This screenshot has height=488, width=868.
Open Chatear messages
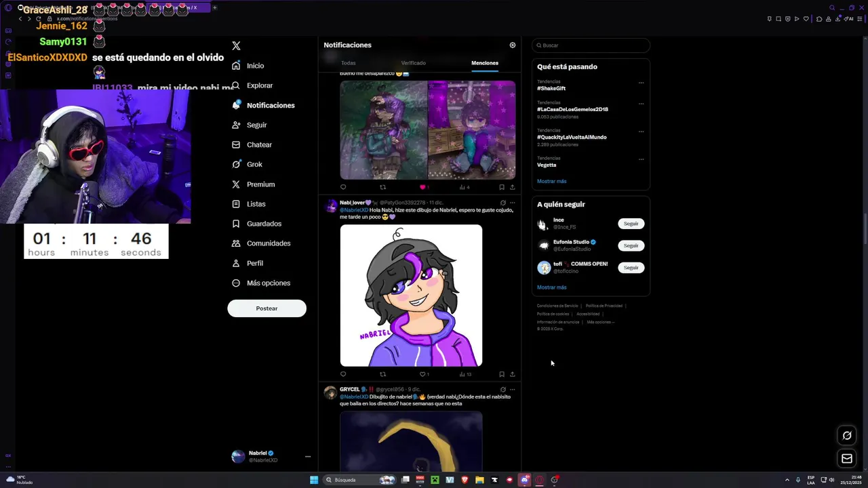tap(252, 144)
